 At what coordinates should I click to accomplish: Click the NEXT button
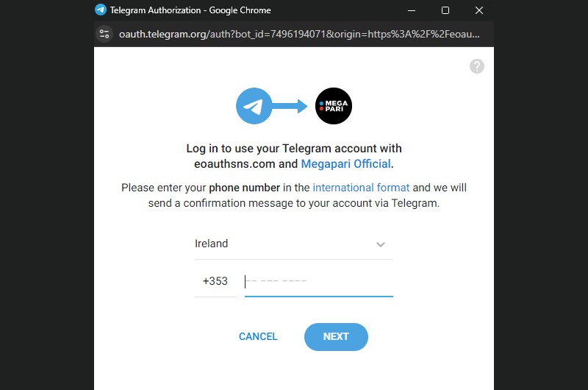(x=336, y=337)
